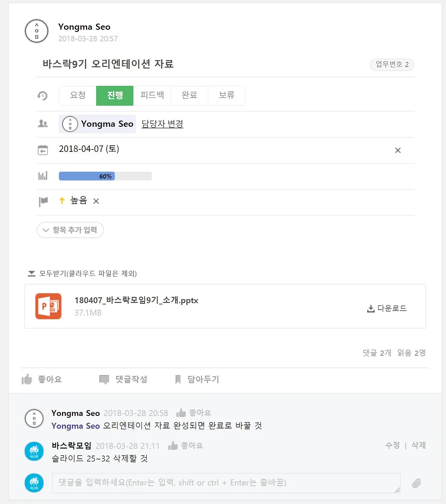Clear the due date 2018-04-07
The width and height of the screenshot is (446, 504).
(398, 150)
